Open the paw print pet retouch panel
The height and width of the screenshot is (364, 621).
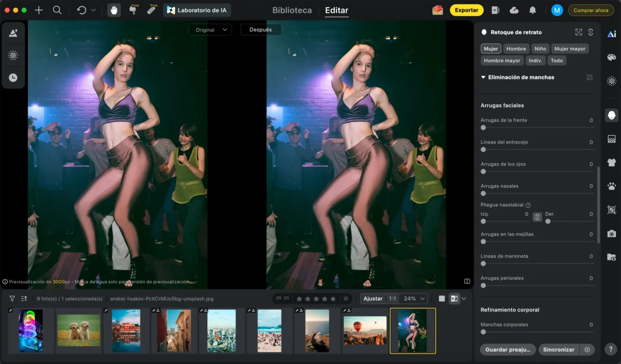(612, 186)
